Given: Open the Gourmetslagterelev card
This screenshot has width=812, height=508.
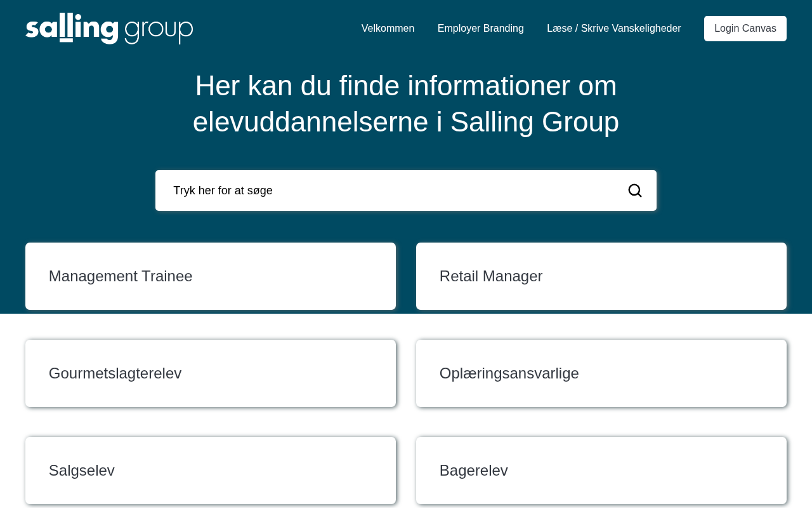Looking at the screenshot, I should pyautogui.click(x=211, y=373).
